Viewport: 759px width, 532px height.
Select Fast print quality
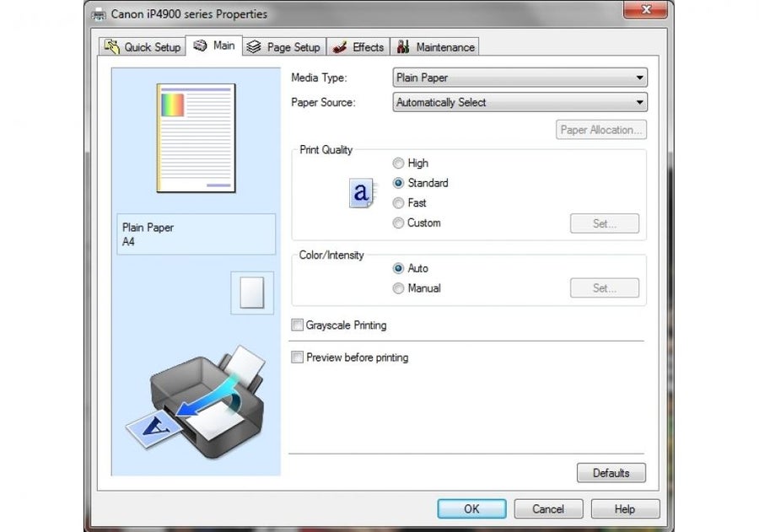click(398, 203)
